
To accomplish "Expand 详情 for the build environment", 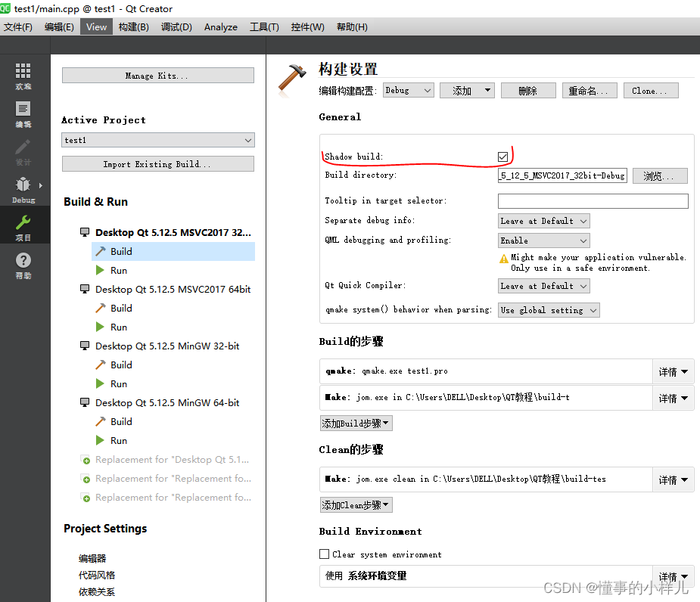I will (x=673, y=576).
